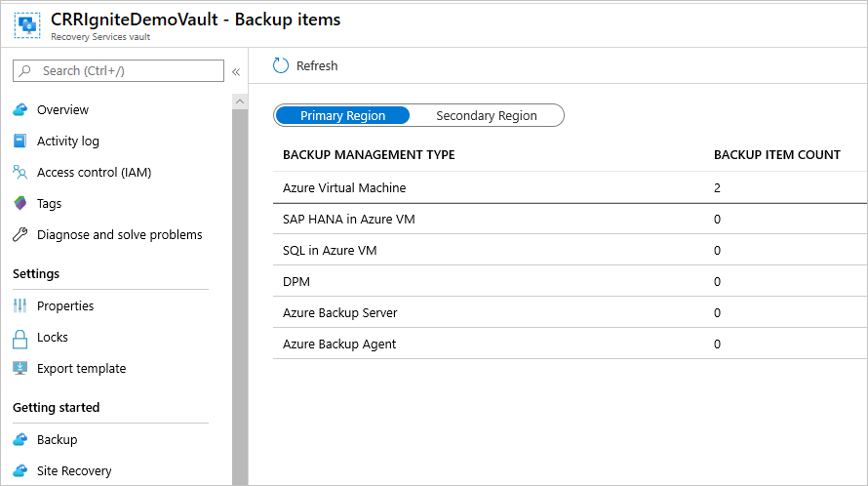Click the Refresh circular arrow icon
Image resolution: width=868 pixels, height=486 pixels.
coord(281,65)
